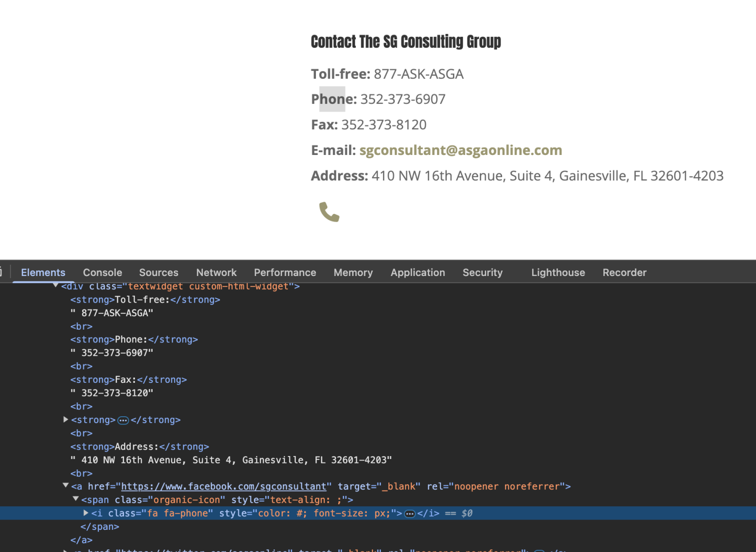Click the ellipsis badge inside the collapsed strong tag
The image size is (756, 552).
(x=123, y=420)
